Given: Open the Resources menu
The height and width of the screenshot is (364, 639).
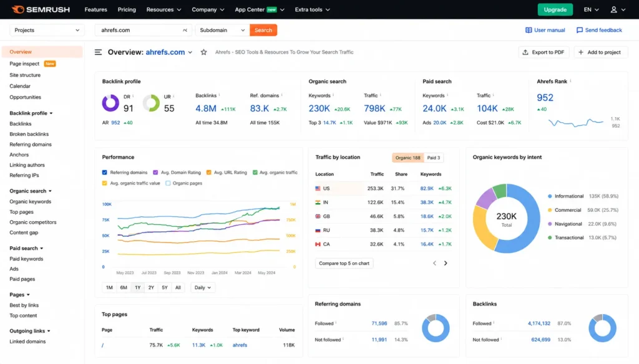Looking at the screenshot, I should pyautogui.click(x=163, y=9).
